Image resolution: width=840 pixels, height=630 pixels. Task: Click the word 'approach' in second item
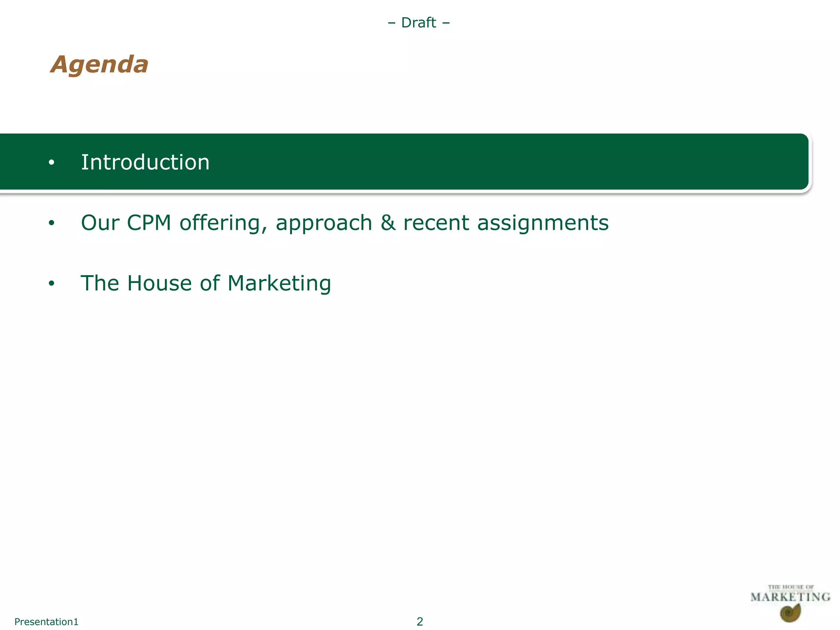324,223
